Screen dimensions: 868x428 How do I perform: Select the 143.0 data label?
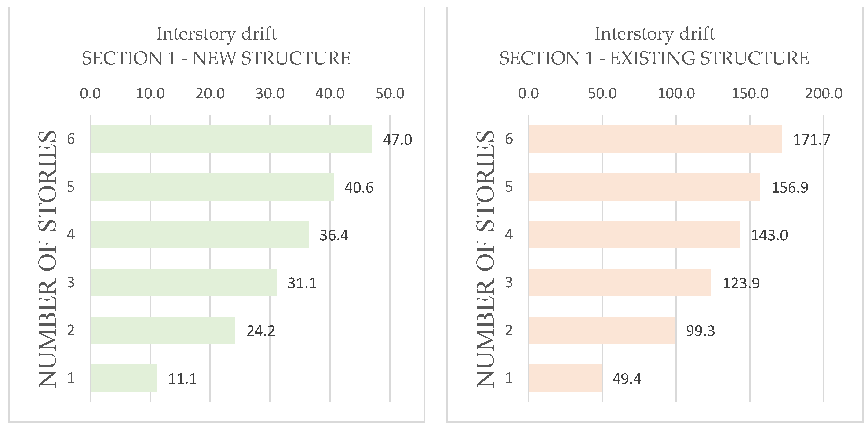pyautogui.click(x=770, y=235)
